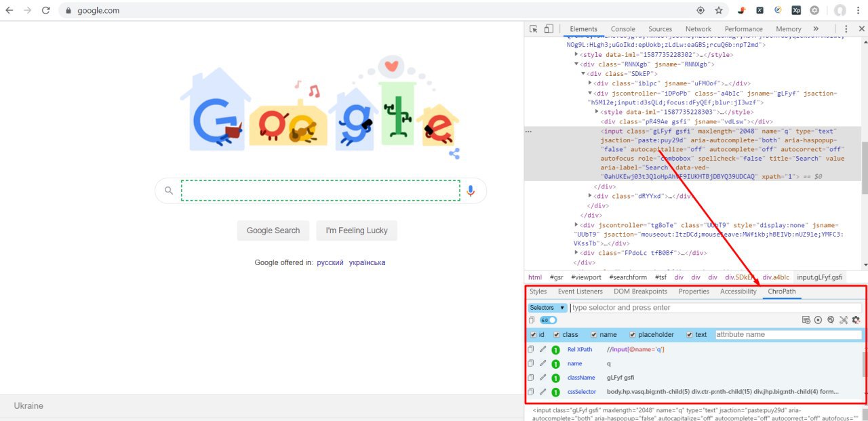Switch the ChroPath 6.0 toggle
This screenshot has height=421, width=868.
548,320
